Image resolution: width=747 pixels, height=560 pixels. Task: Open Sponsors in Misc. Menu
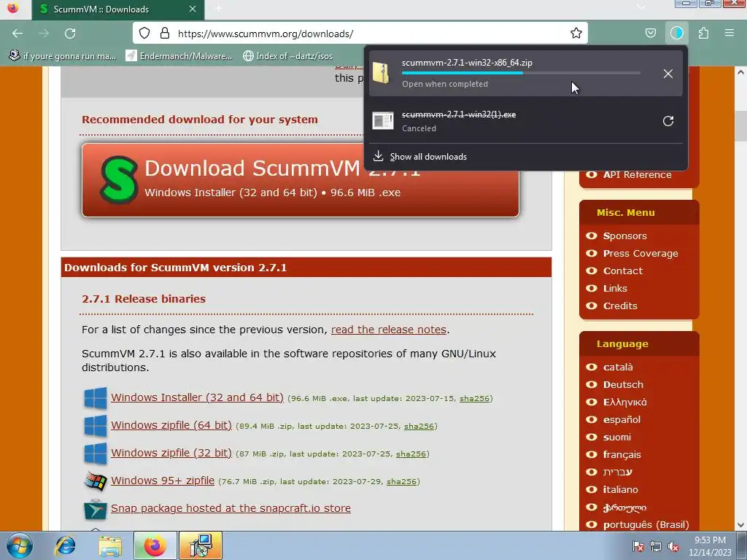pyautogui.click(x=624, y=236)
